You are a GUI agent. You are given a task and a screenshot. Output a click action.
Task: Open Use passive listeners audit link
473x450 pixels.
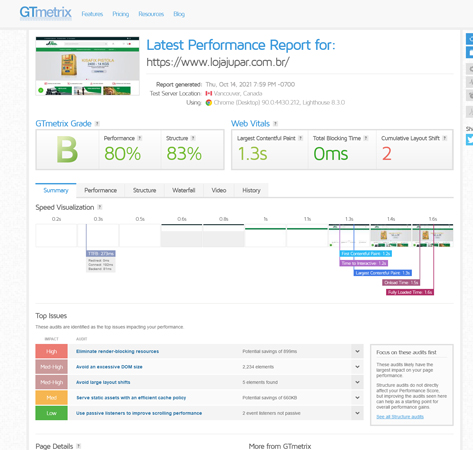click(x=139, y=413)
